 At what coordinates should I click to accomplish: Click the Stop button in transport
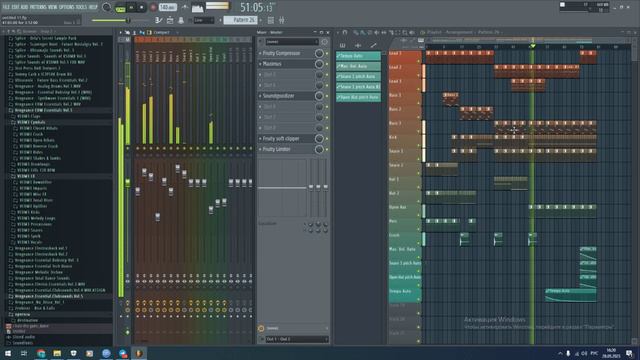click(142, 7)
